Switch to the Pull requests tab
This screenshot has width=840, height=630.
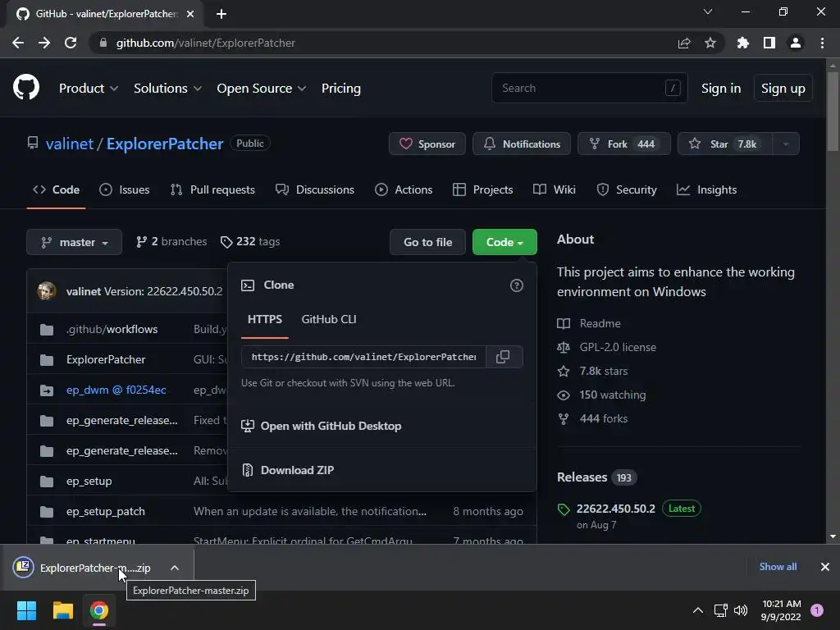point(212,189)
